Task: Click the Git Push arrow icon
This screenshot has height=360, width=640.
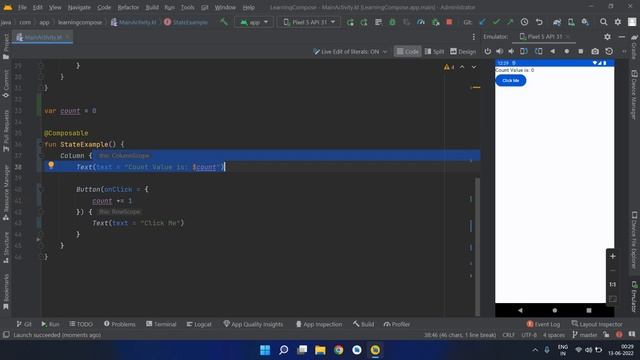Action: tap(510, 22)
